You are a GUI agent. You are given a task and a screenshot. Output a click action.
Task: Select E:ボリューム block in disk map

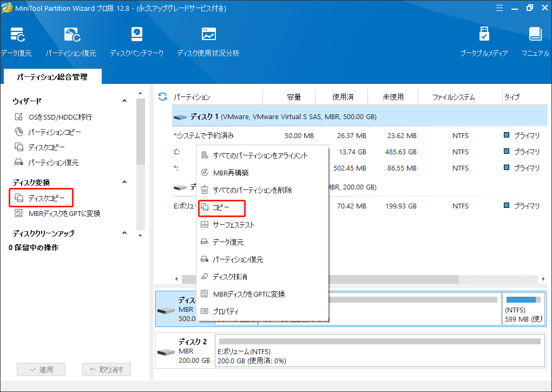click(x=380, y=351)
